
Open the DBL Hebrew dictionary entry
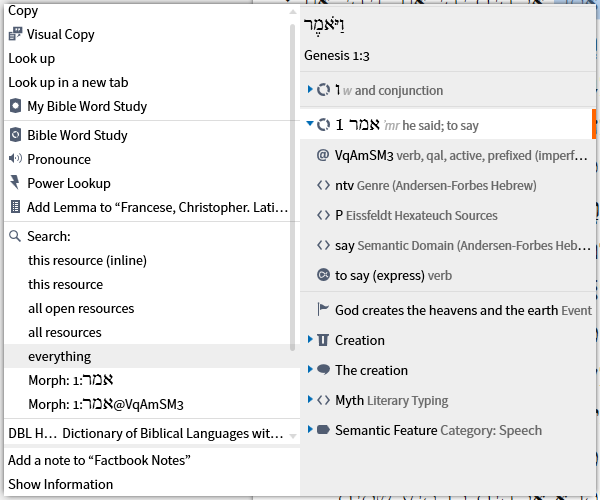click(147, 433)
